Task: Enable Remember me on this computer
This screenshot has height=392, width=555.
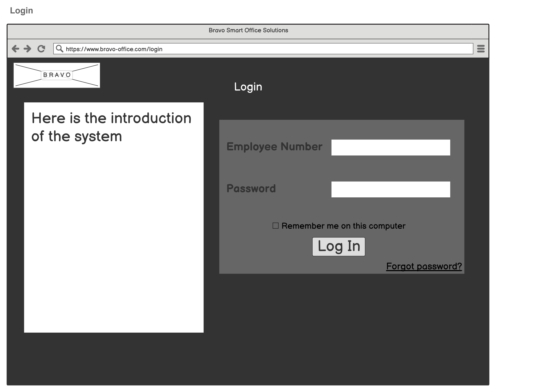Action: coord(275,225)
